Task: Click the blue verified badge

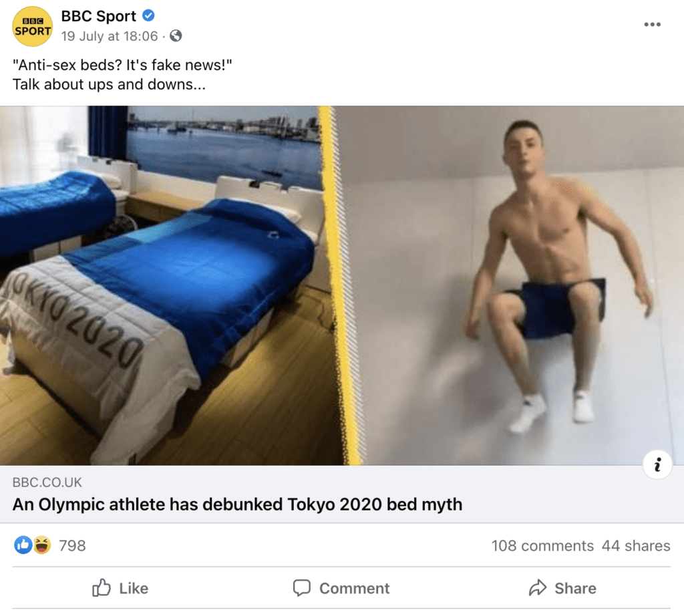Action: click(x=149, y=17)
